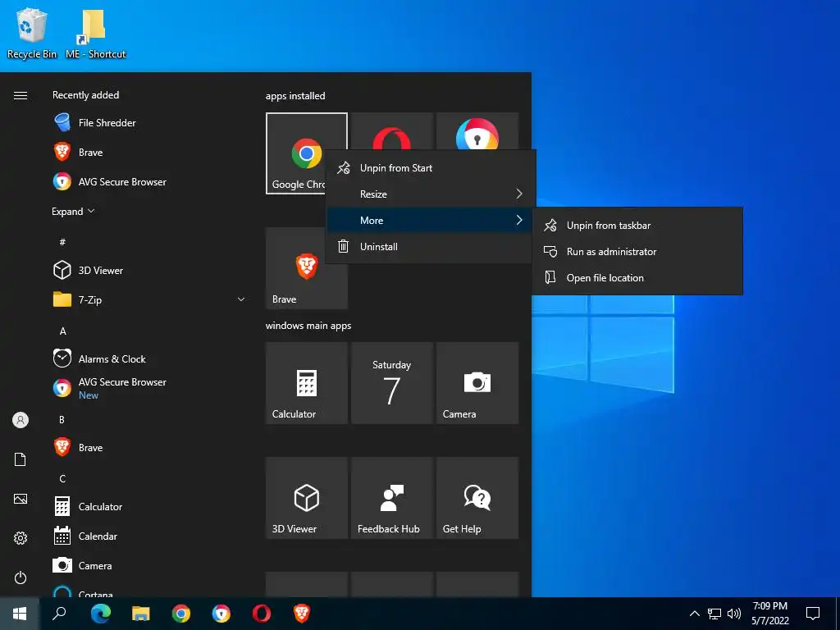Screen dimensions: 840x630
Task: Choose Unpin from taskbar
Action: point(637,225)
